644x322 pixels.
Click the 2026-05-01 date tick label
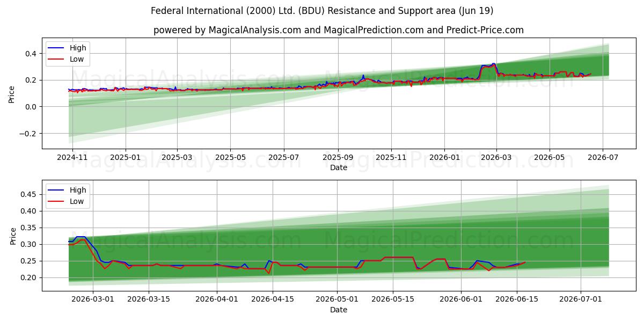pyautogui.click(x=336, y=300)
